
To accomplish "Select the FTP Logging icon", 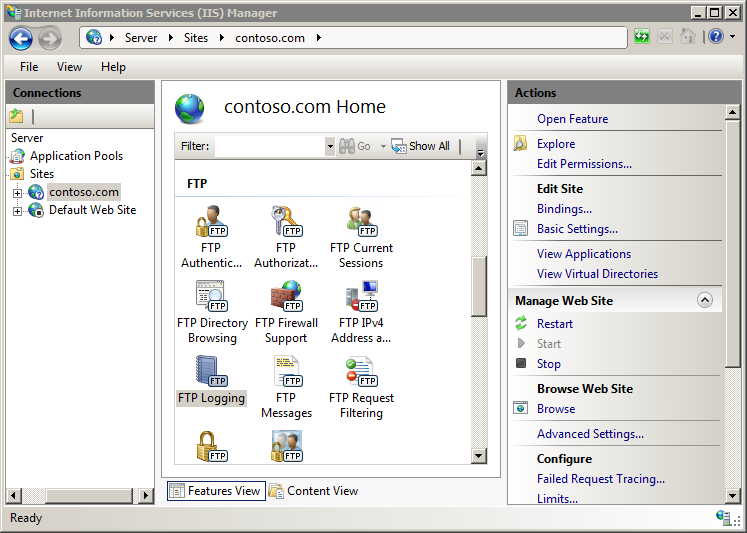I will coord(212,371).
